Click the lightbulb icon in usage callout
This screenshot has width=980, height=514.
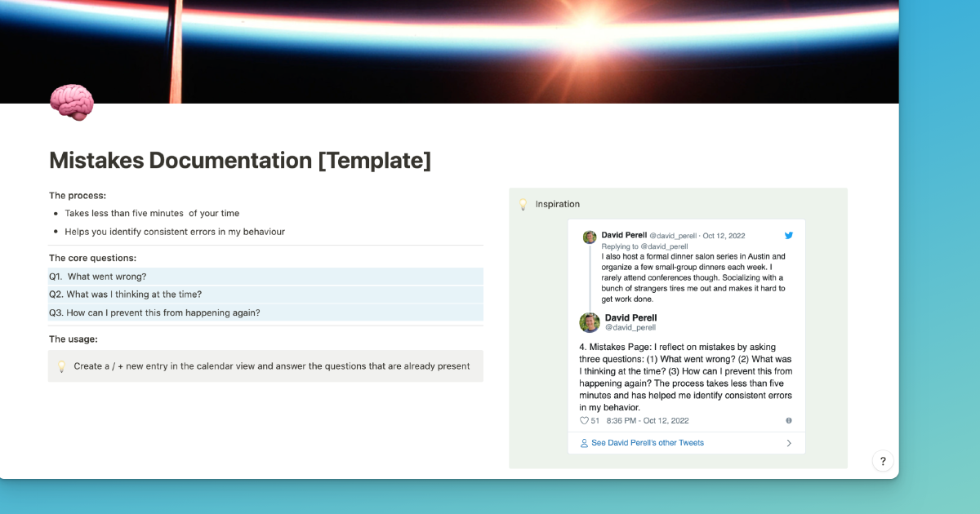coord(61,367)
